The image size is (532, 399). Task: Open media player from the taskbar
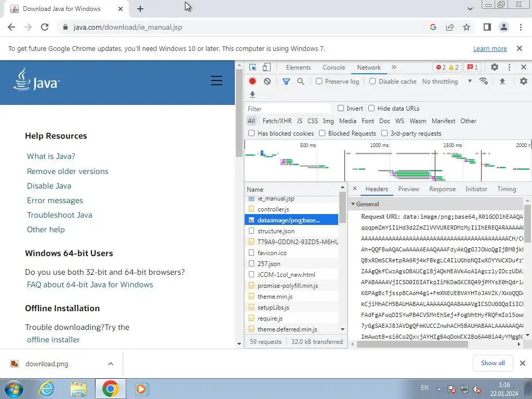pos(141,389)
